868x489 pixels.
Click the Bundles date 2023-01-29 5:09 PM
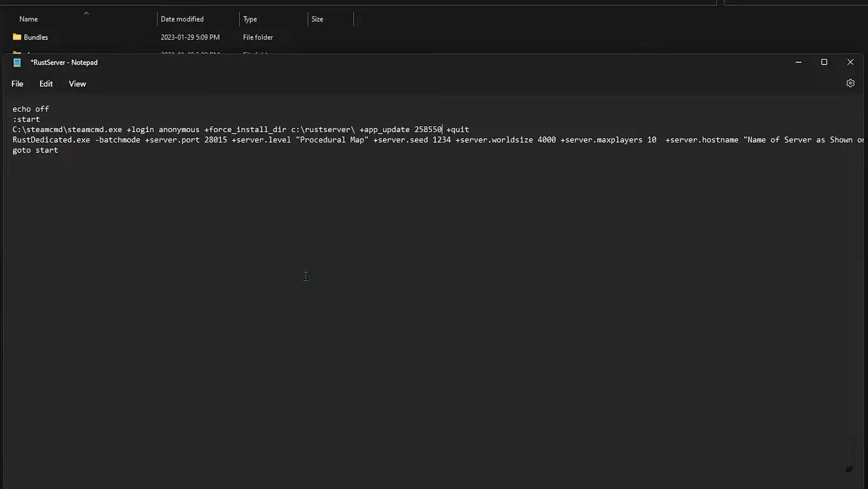(x=190, y=37)
